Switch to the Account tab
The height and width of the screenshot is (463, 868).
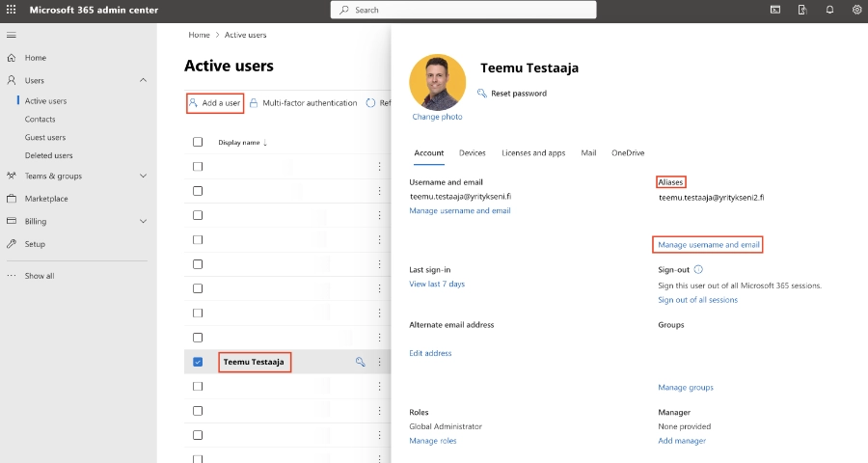point(429,152)
